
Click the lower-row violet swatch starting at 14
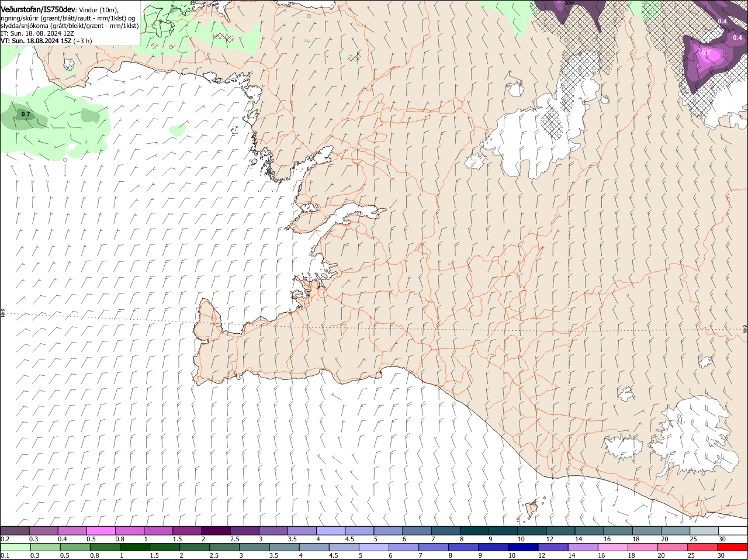(x=584, y=547)
